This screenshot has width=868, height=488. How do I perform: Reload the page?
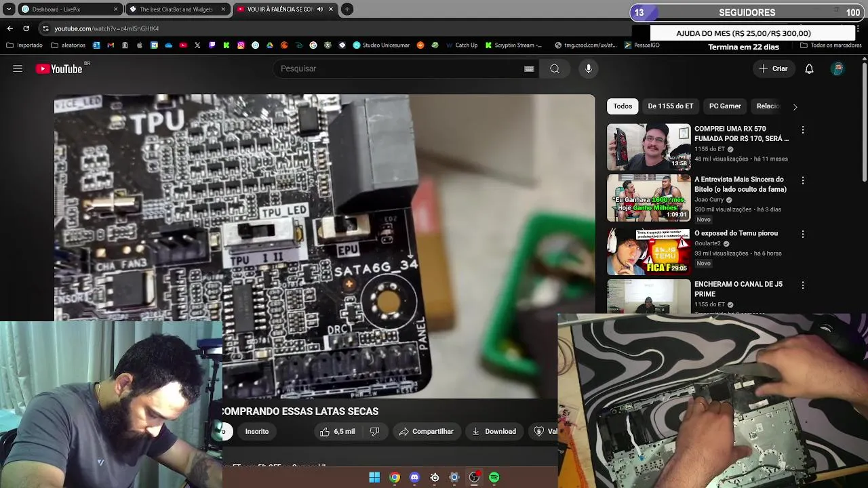click(x=26, y=28)
